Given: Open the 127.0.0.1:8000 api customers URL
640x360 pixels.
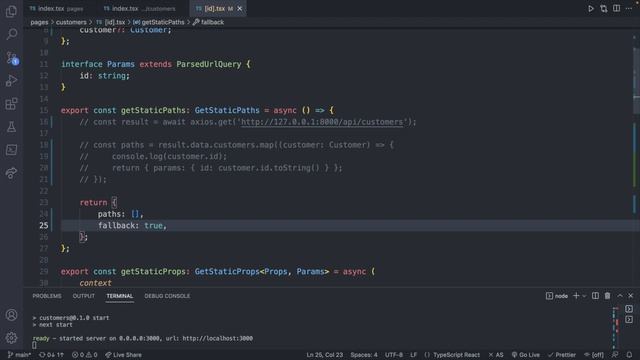Looking at the screenshot, I should (322, 122).
